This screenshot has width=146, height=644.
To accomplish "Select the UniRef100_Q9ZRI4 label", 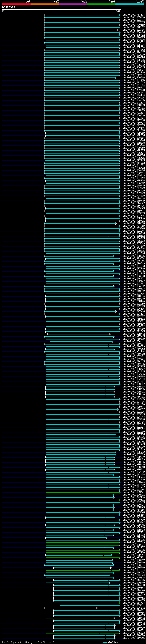I will click(x=134, y=30).
